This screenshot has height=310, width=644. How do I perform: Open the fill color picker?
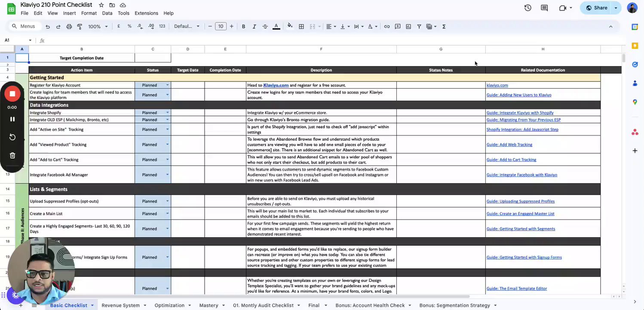click(x=290, y=26)
